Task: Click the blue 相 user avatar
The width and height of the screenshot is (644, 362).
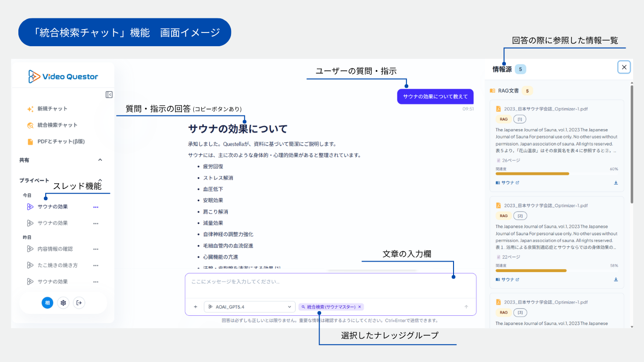Action: (x=47, y=303)
